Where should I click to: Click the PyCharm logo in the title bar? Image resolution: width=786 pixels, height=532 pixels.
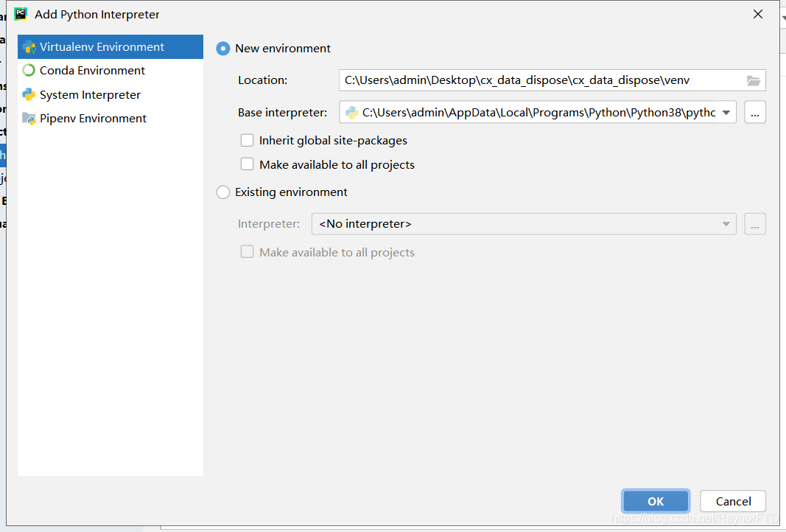tap(21, 14)
